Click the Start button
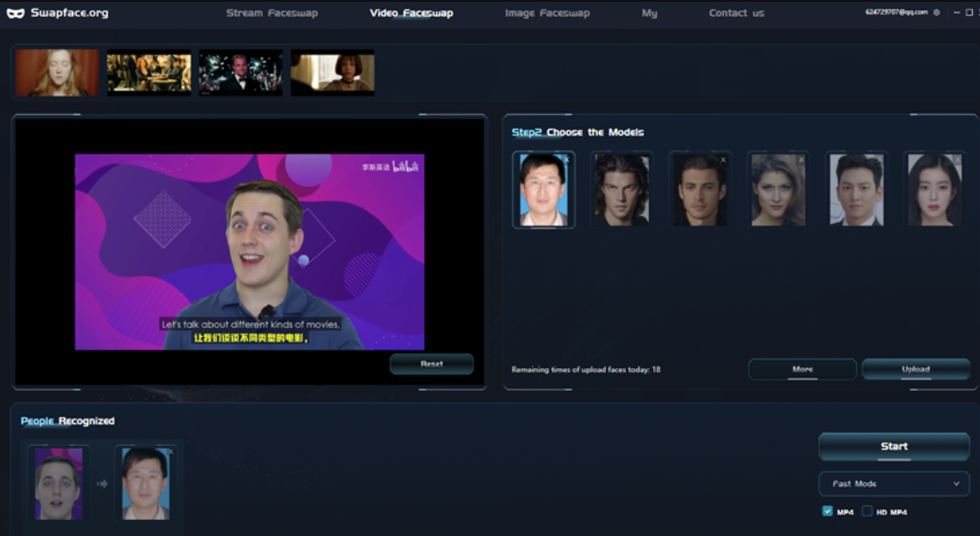This screenshot has height=536, width=980. click(893, 446)
